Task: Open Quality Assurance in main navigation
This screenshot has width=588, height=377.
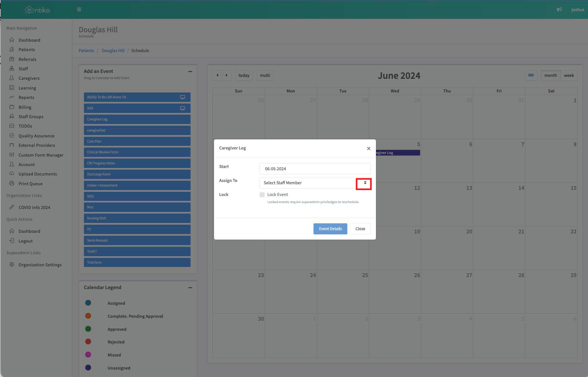Action: click(x=36, y=136)
